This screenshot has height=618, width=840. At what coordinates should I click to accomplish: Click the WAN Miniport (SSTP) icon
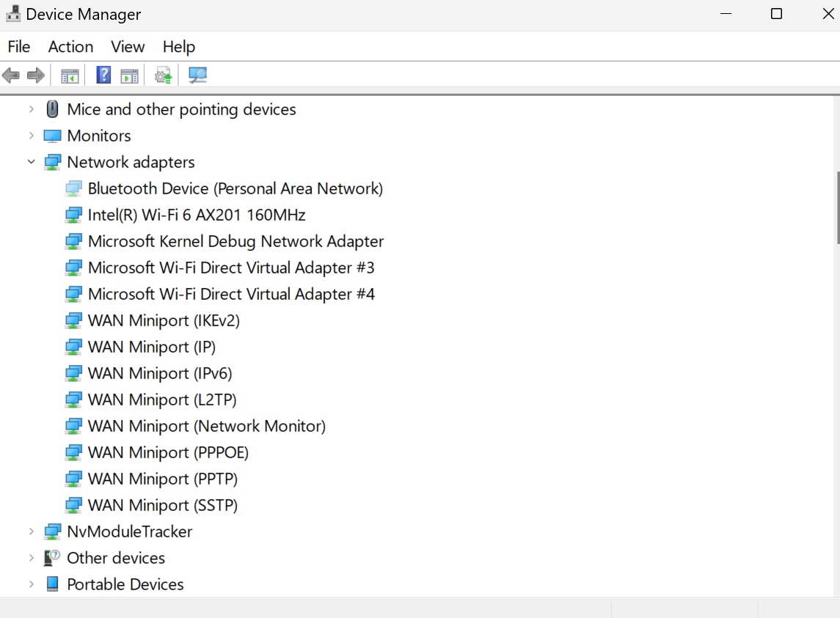coord(73,505)
